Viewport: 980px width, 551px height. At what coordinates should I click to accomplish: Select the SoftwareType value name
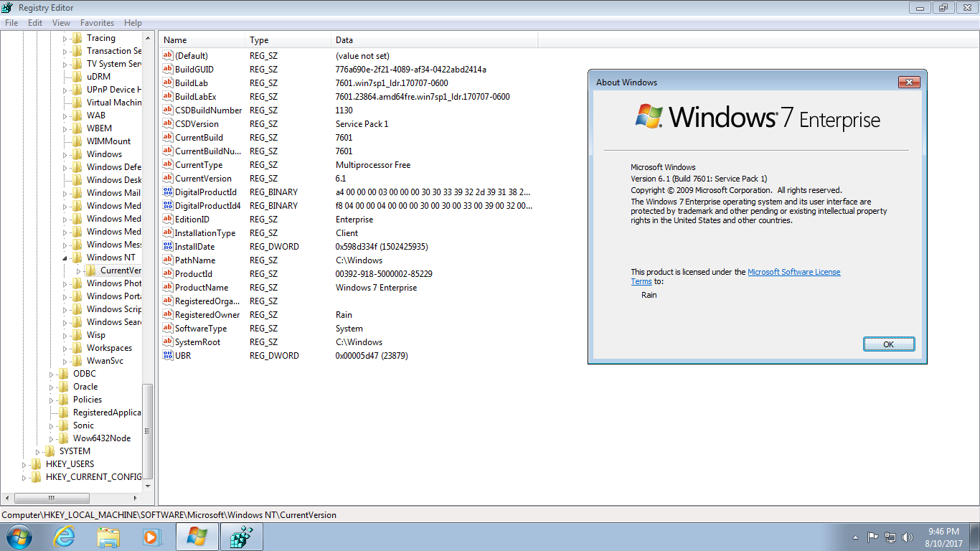(x=201, y=329)
